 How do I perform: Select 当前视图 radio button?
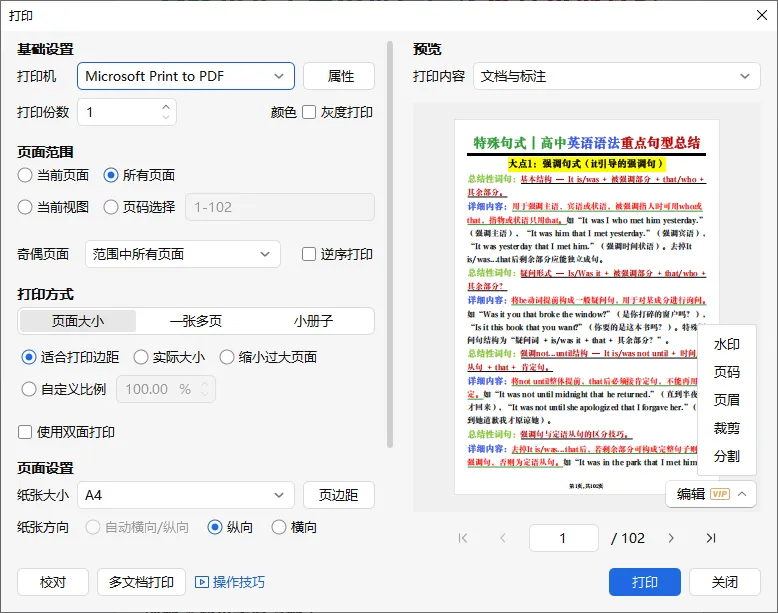tap(25, 207)
